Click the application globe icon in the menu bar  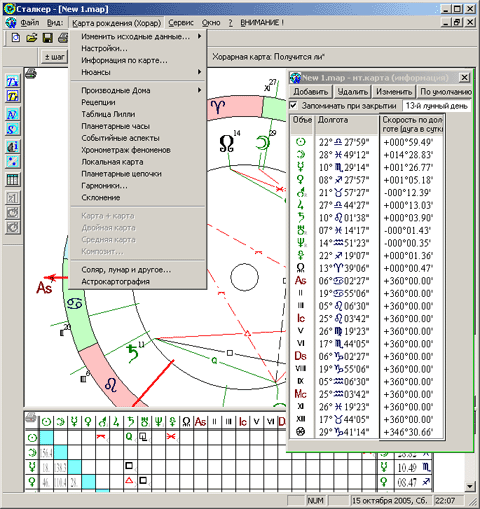click(x=11, y=23)
